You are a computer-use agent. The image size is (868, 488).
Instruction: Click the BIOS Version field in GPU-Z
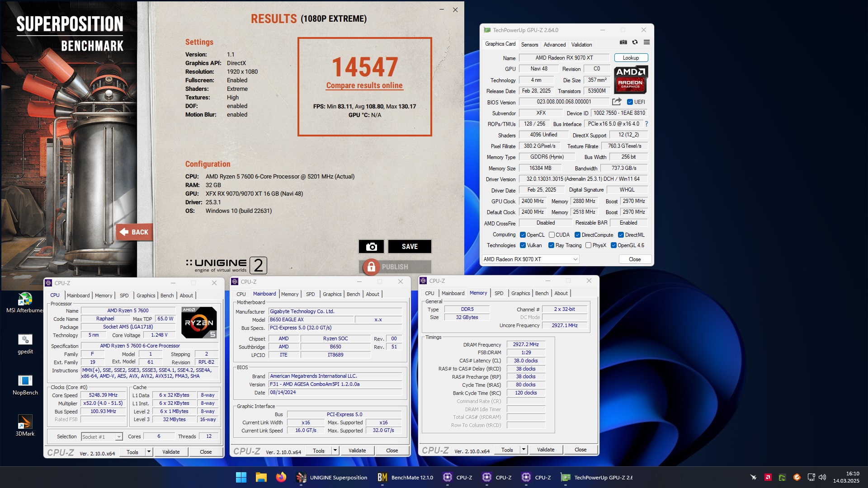tap(564, 102)
